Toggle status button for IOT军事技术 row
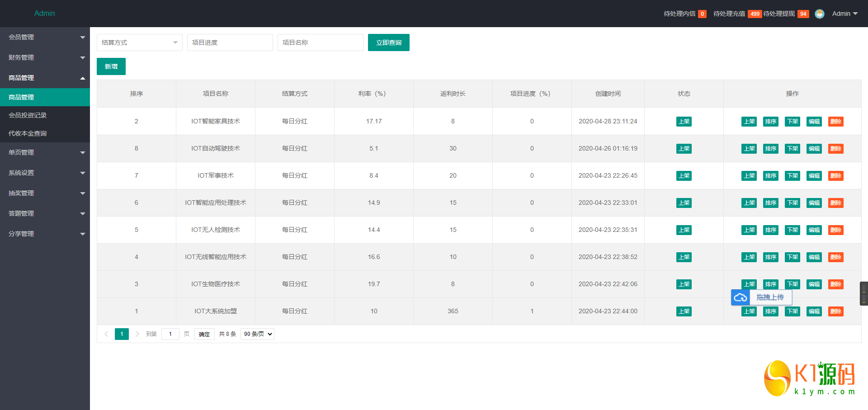 click(684, 176)
